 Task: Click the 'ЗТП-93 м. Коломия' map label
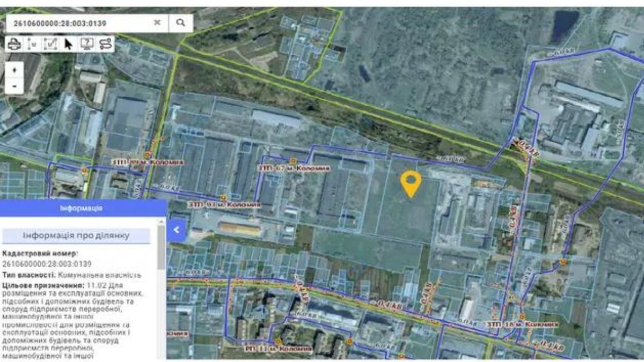(x=224, y=205)
